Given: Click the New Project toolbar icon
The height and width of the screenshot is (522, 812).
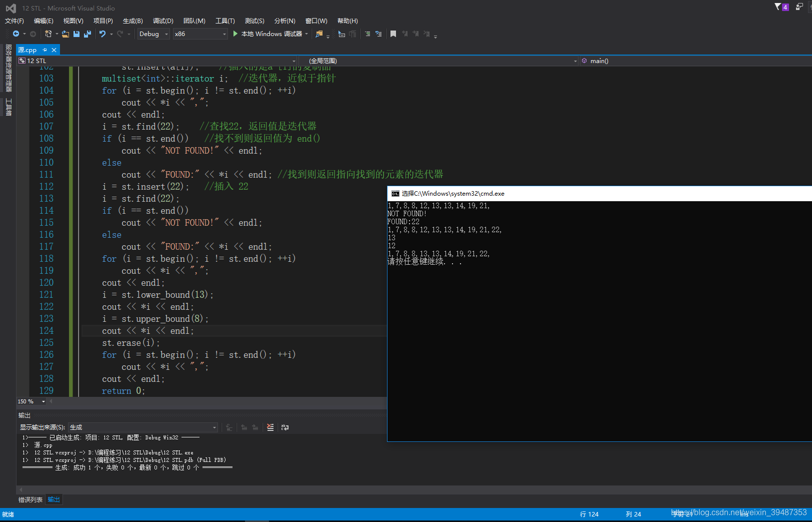Looking at the screenshot, I should tap(48, 34).
